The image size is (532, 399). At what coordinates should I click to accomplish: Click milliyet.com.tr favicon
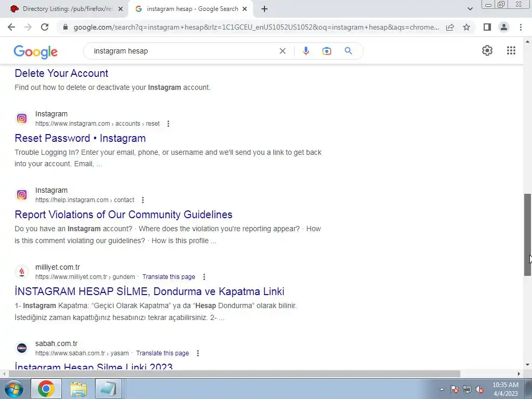(x=22, y=271)
